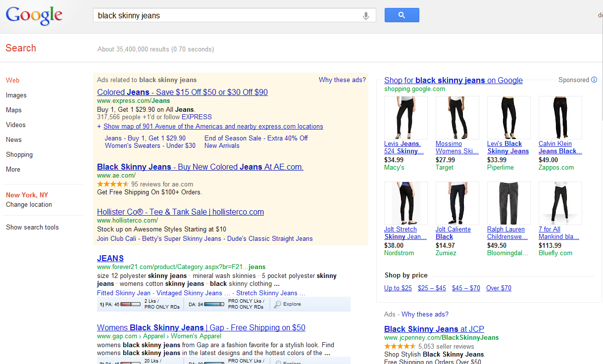Open Shop for black skinny jeans on Google
This screenshot has width=603, height=364.
tap(453, 80)
